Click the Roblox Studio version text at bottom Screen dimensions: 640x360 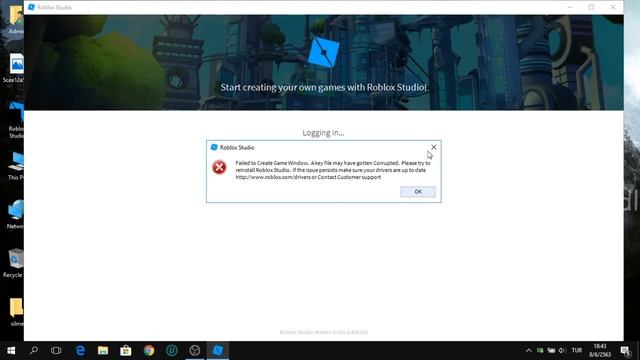[323, 332]
